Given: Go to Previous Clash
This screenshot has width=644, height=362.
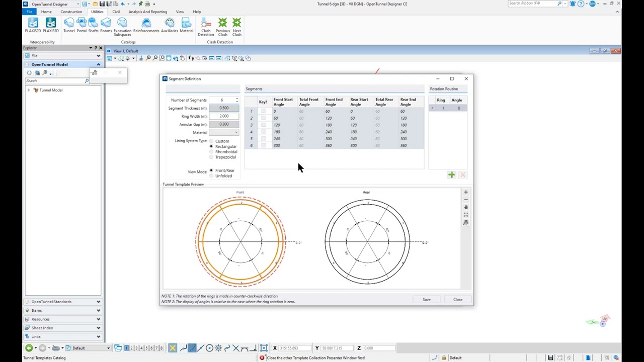Looking at the screenshot, I should tap(222, 27).
